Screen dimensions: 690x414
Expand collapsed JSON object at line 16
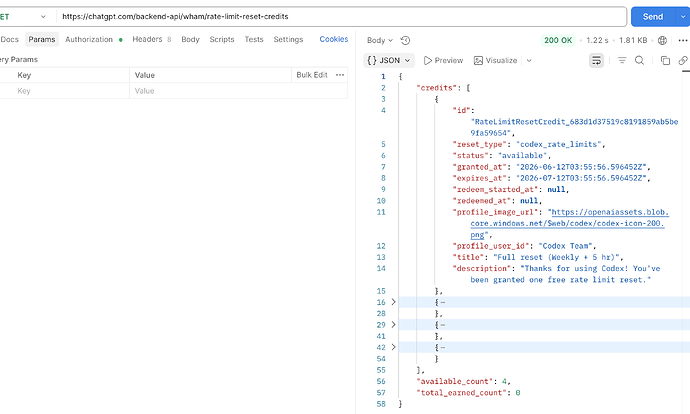point(393,302)
